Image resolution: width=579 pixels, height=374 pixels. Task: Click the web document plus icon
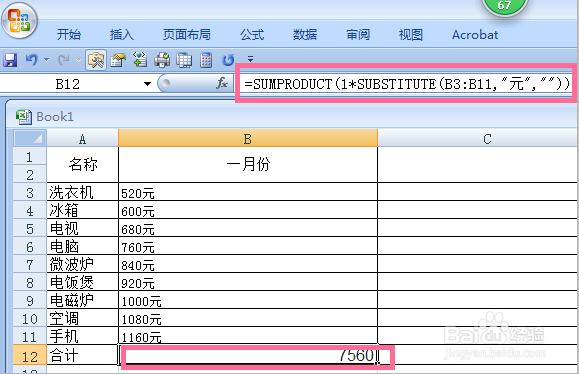tap(140, 59)
